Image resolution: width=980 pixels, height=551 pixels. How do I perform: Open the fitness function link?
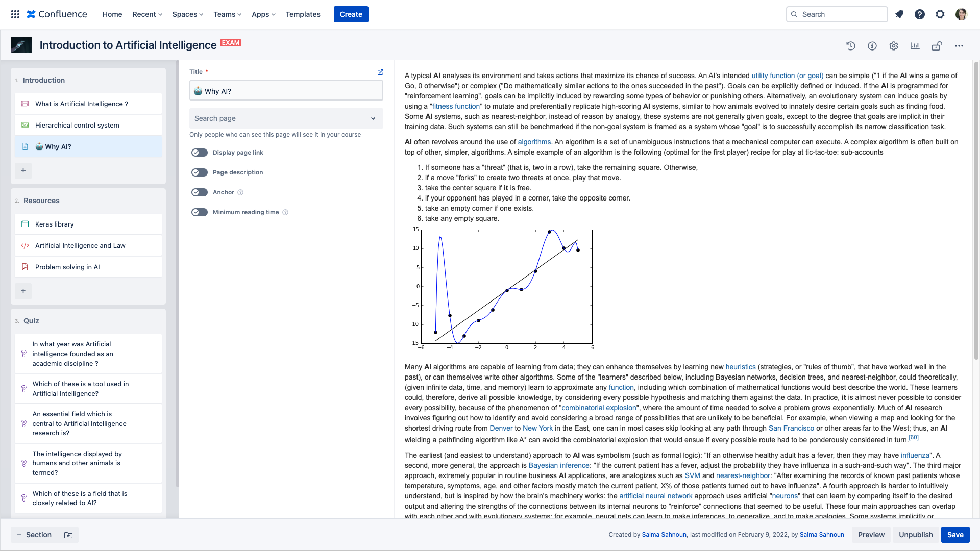456,106
